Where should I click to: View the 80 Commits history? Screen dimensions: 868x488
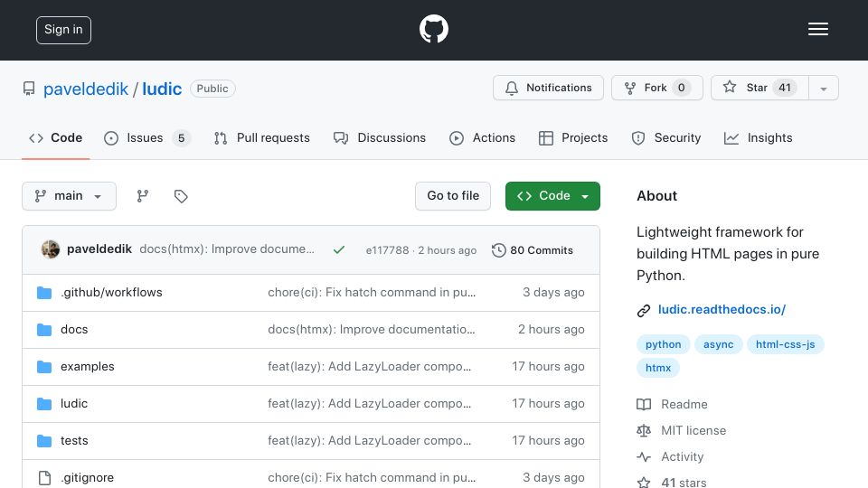click(533, 250)
